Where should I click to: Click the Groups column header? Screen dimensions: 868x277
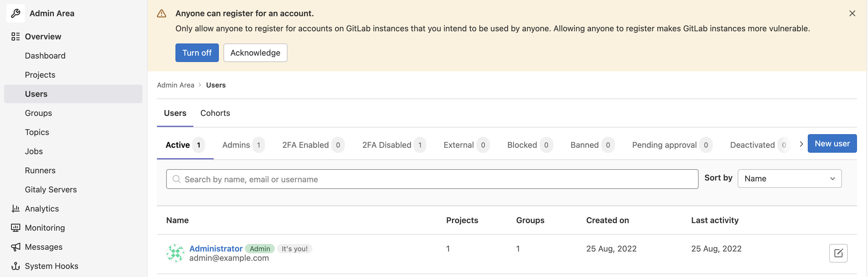(530, 220)
